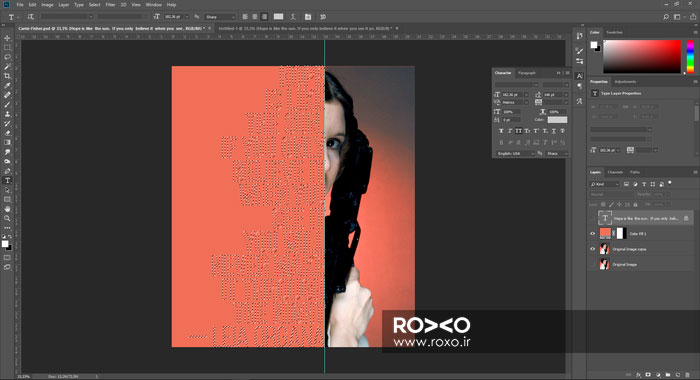
Task: Click the hue slider in Color panel
Action: [x=690, y=56]
